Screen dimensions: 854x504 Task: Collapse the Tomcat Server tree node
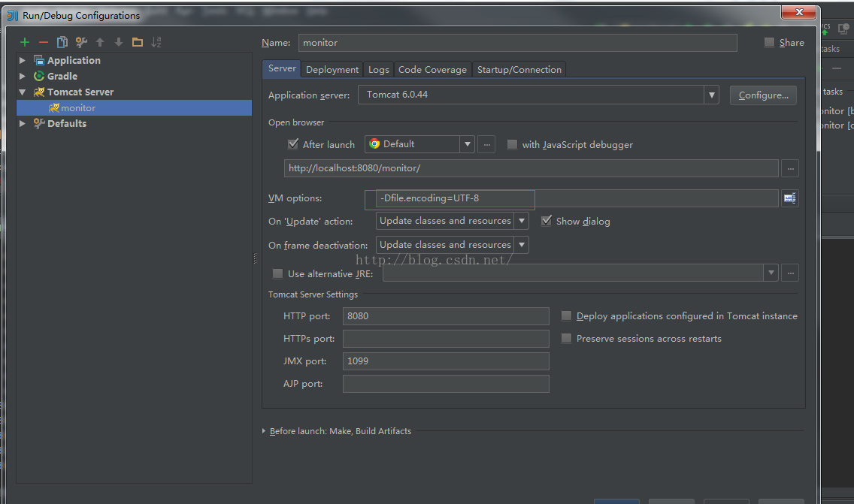coord(23,92)
